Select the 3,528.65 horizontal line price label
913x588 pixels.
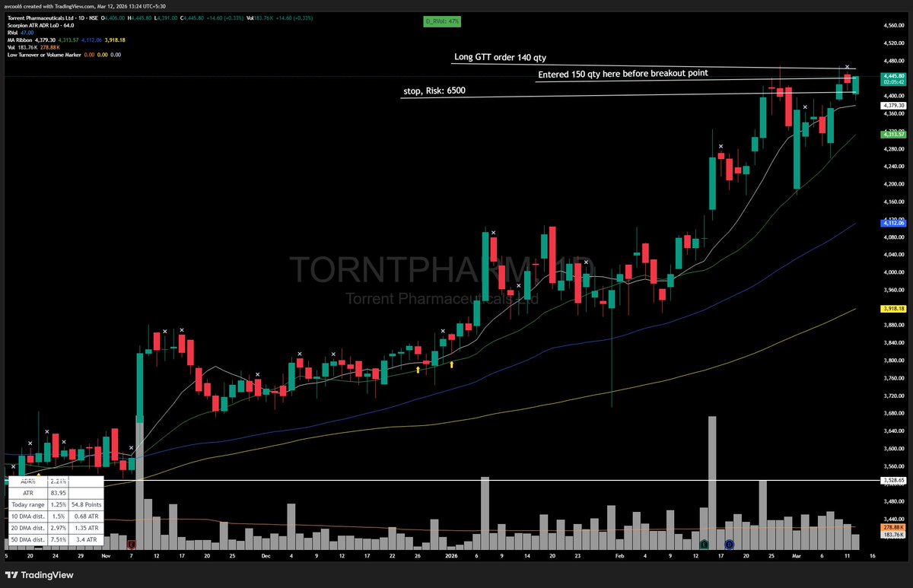coord(893,480)
